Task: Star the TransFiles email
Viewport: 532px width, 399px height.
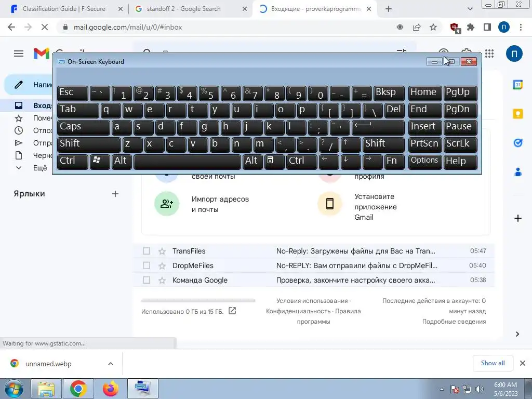Action: click(162, 251)
